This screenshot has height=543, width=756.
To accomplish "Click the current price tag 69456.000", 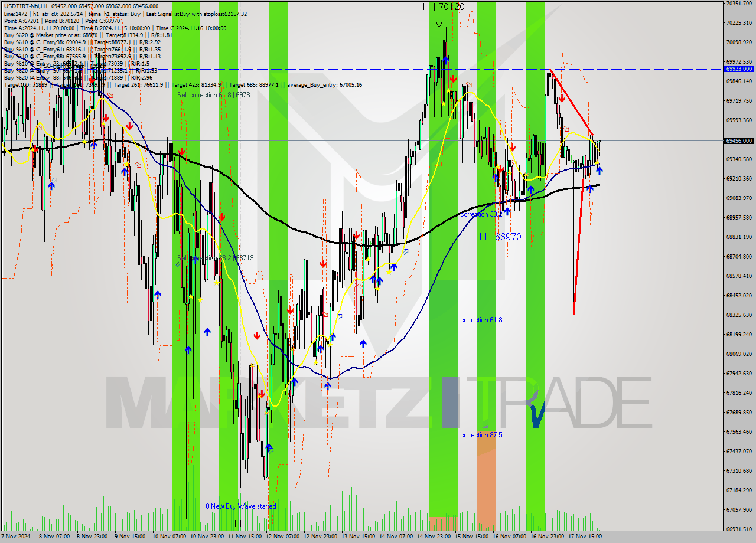I will [739, 141].
